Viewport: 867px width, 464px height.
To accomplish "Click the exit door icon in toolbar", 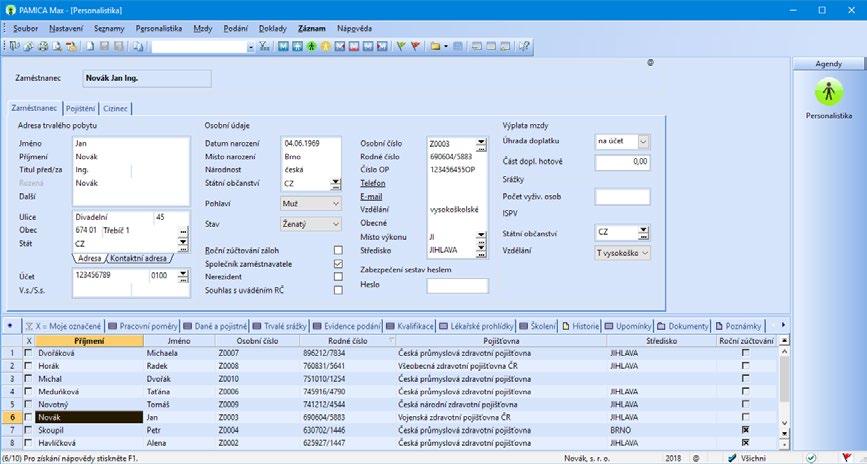I will point(14,46).
